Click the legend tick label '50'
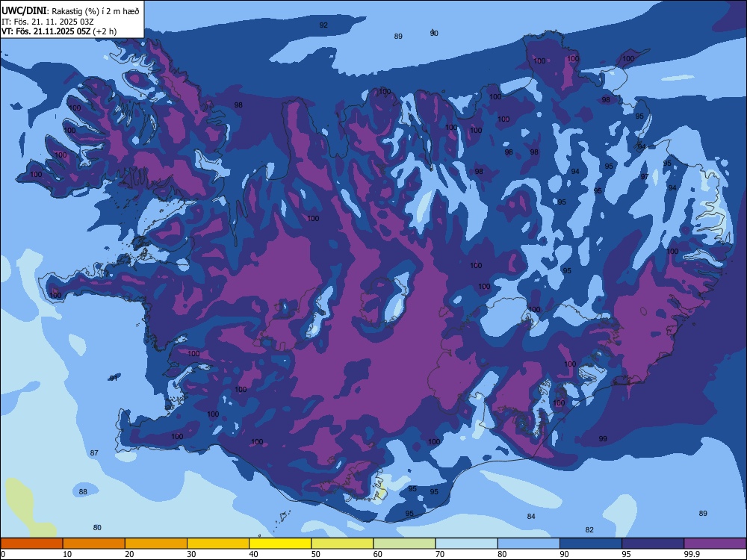The image size is (747, 560). [315, 554]
